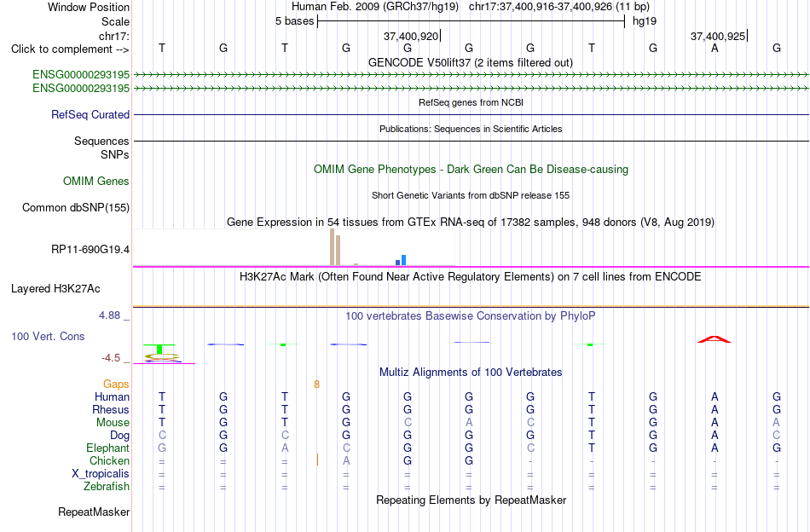
Task: Select the Mouse species row label
Action: (113, 423)
